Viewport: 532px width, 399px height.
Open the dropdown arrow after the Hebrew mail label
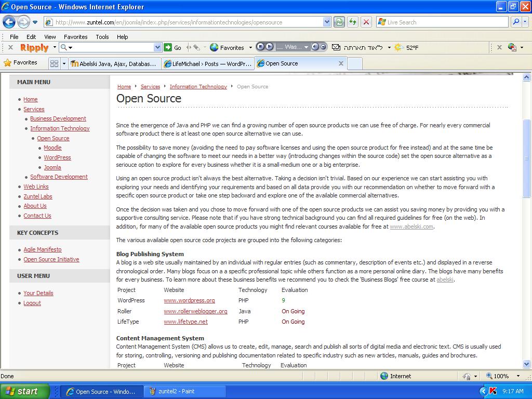pos(389,47)
